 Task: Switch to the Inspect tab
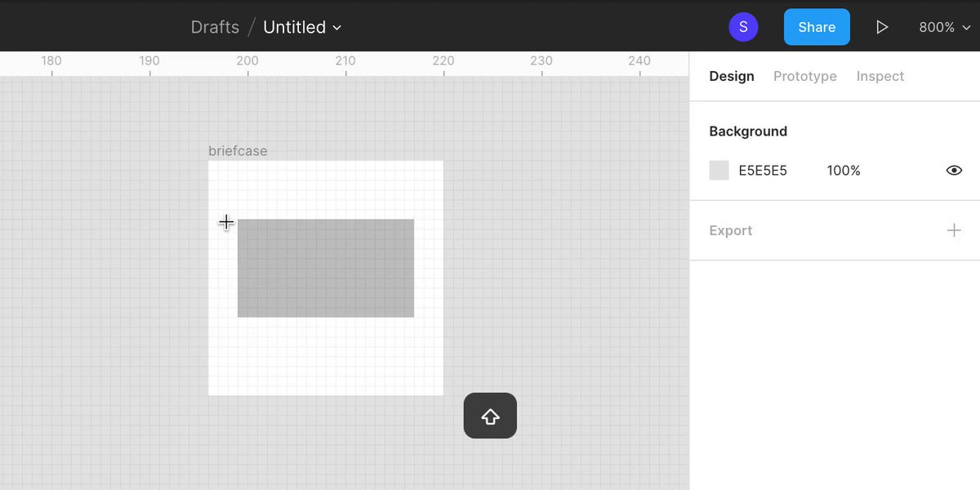point(880,76)
